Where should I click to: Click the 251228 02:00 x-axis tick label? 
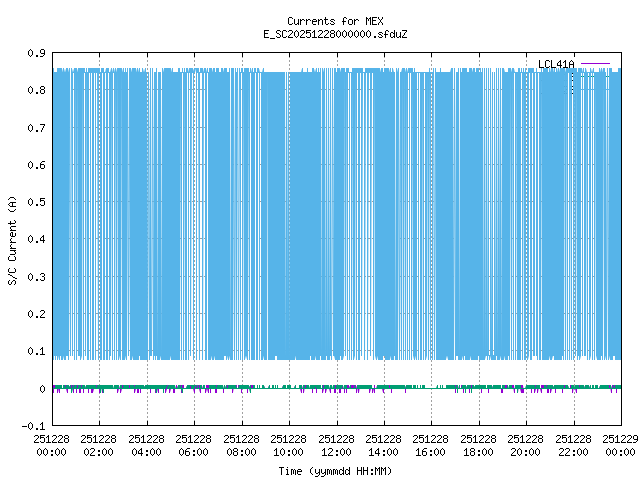pos(98,445)
